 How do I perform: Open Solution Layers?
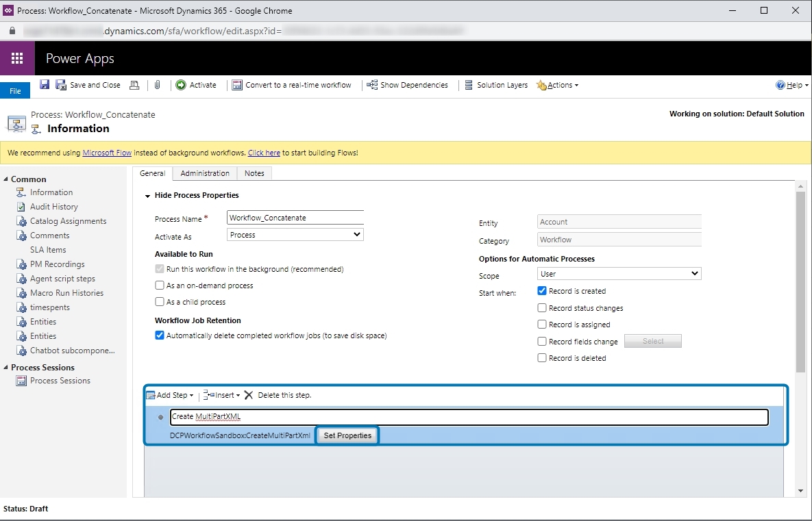tap(496, 85)
